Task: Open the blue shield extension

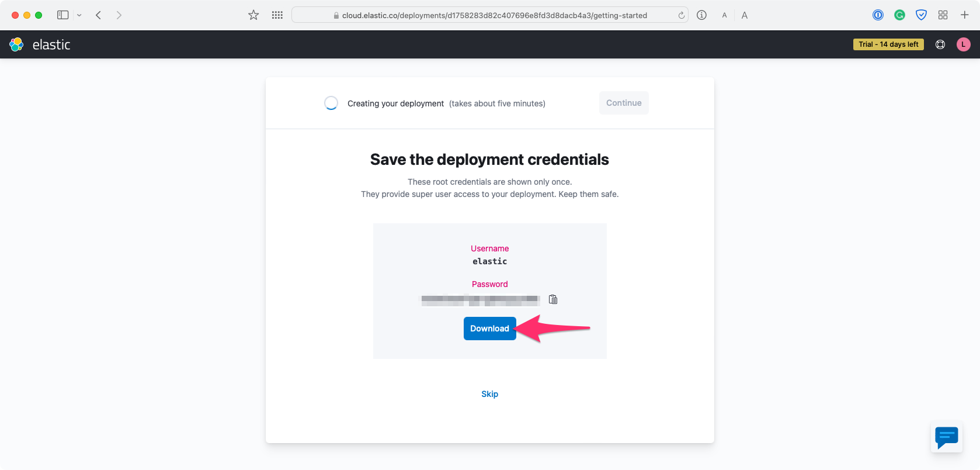Action: (921, 15)
